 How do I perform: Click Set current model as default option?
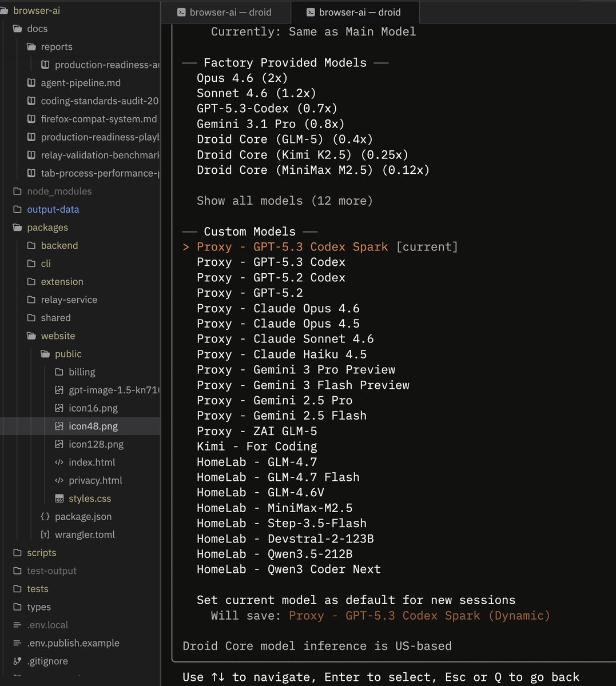[x=356, y=600]
